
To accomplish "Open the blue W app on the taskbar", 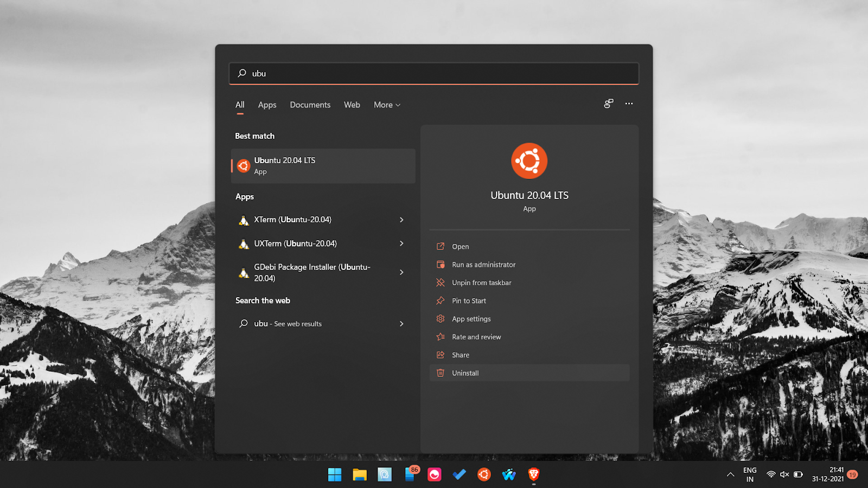I will (x=509, y=474).
